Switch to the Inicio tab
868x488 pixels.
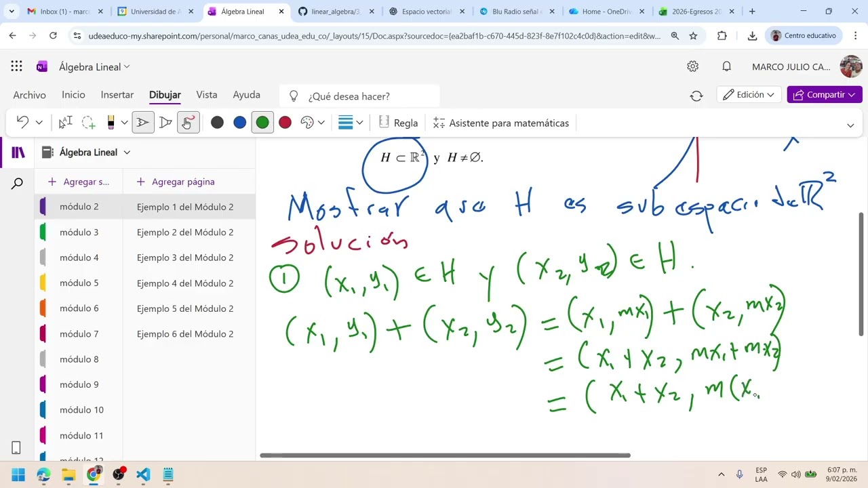coord(73,95)
